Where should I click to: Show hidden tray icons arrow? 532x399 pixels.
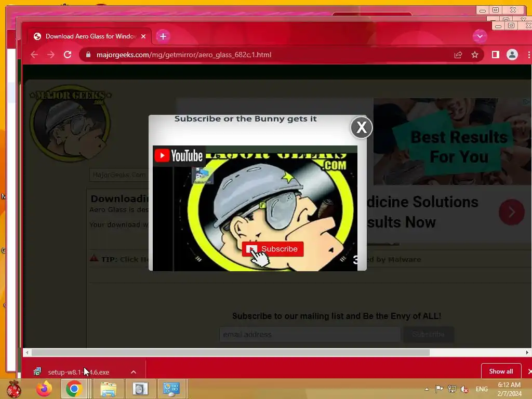point(427,389)
